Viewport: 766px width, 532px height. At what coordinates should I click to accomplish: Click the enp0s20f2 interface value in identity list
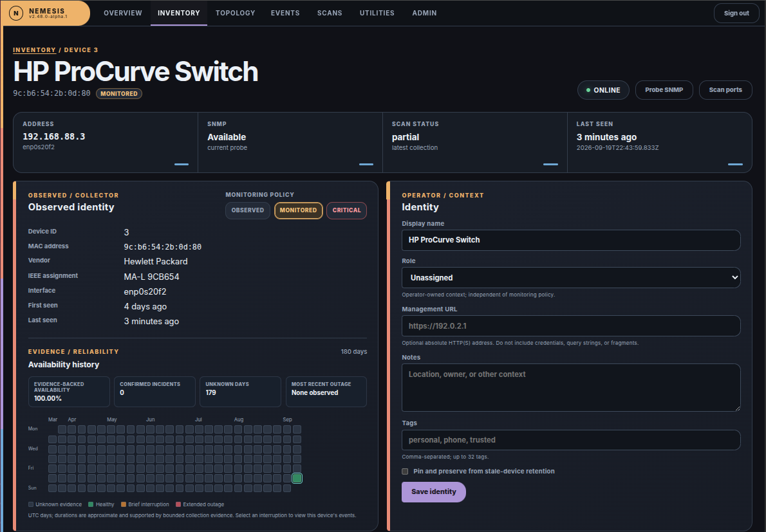click(145, 292)
